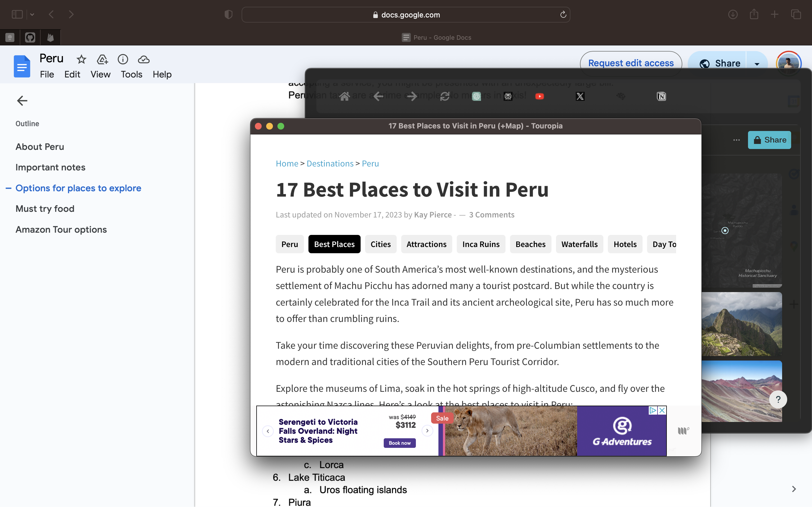
Task: Click the YouTube shortcut icon
Action: coord(539,97)
